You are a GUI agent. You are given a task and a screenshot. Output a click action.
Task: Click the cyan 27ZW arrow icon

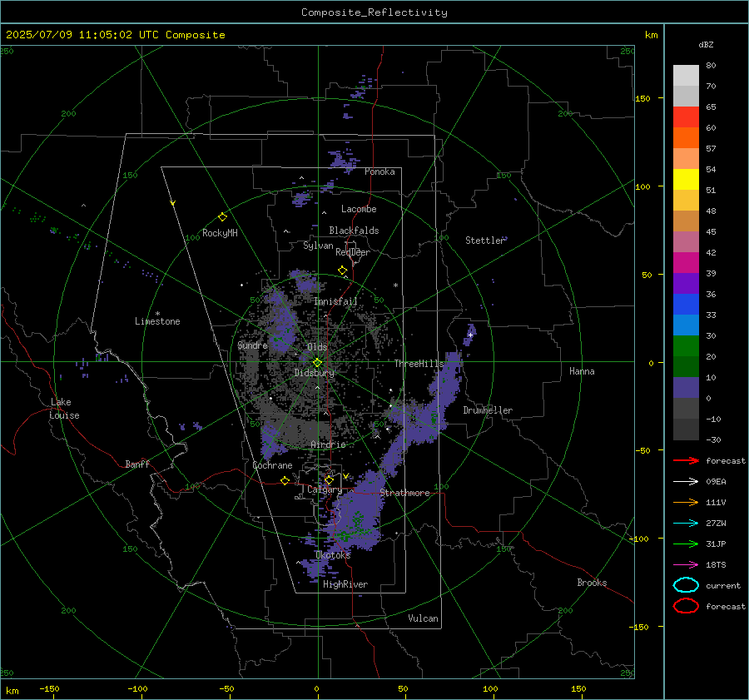click(x=686, y=524)
